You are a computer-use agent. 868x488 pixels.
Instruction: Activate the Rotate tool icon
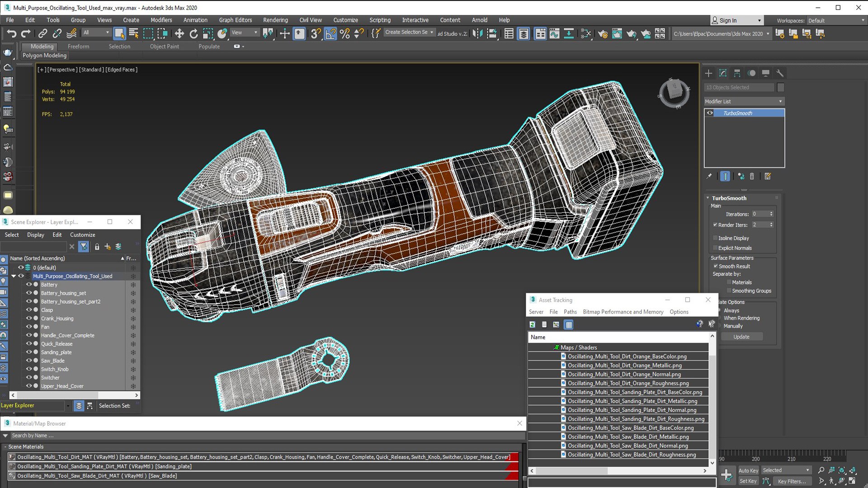(x=193, y=33)
